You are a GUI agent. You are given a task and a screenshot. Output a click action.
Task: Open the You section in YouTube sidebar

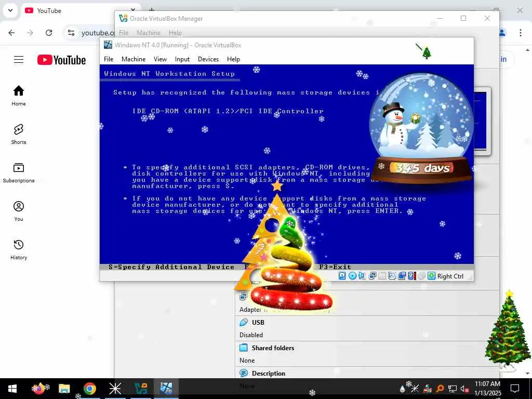pos(19,211)
